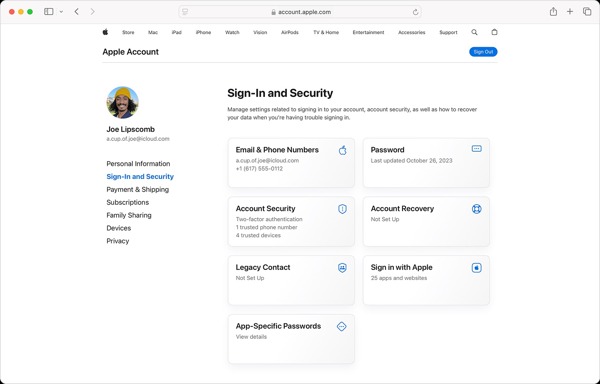Image resolution: width=600 pixels, height=384 pixels.
Task: Open the AirPods menu
Action: tap(290, 33)
